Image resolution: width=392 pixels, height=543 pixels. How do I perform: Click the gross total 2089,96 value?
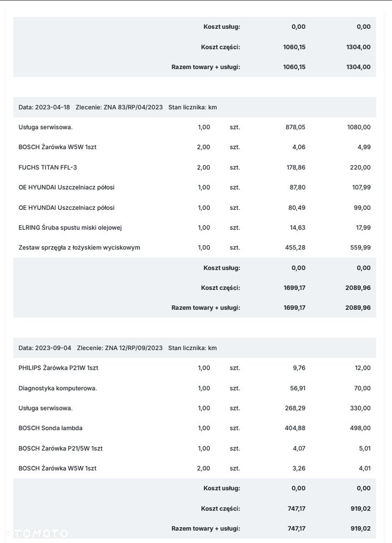[x=358, y=308]
